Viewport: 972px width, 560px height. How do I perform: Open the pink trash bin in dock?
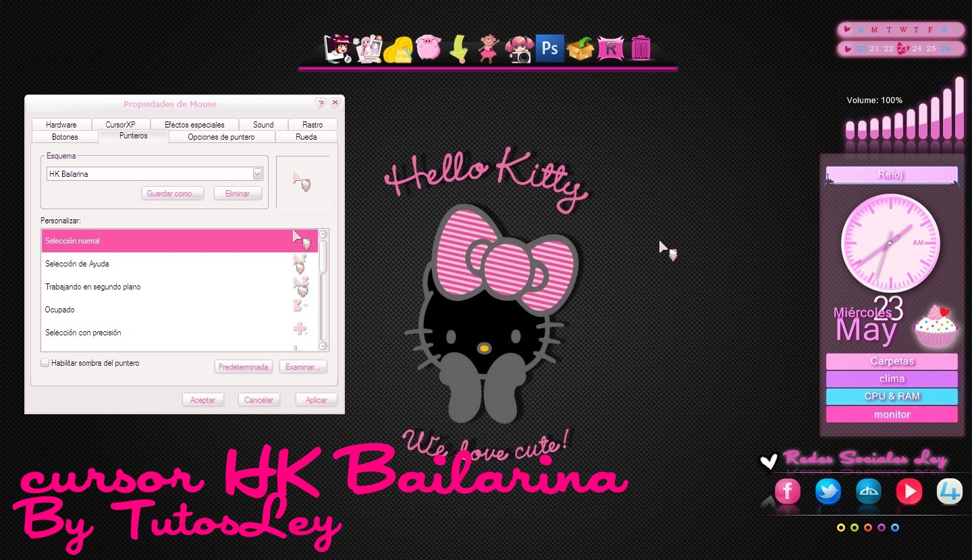[641, 48]
